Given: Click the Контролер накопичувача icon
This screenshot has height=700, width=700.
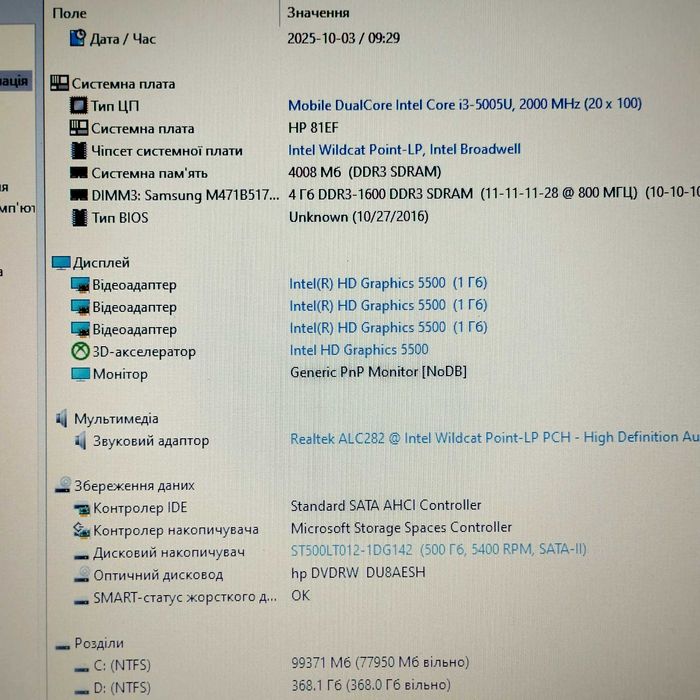Looking at the screenshot, I should point(82,530).
